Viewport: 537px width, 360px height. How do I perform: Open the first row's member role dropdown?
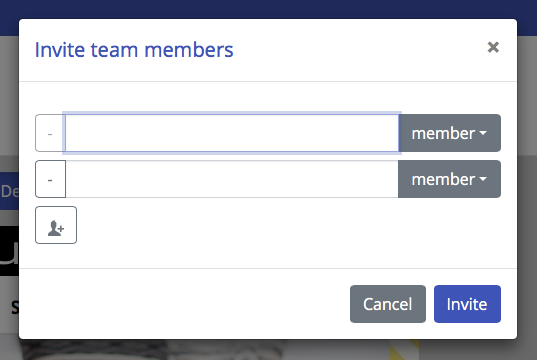(x=449, y=133)
